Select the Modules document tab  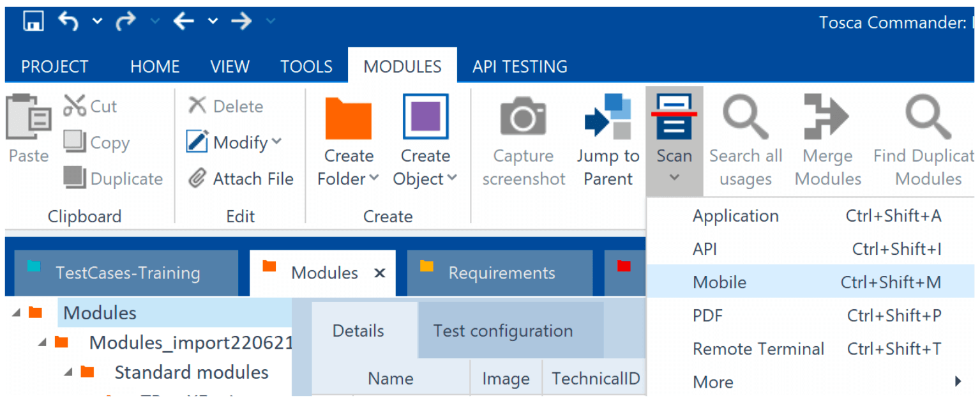tap(322, 273)
